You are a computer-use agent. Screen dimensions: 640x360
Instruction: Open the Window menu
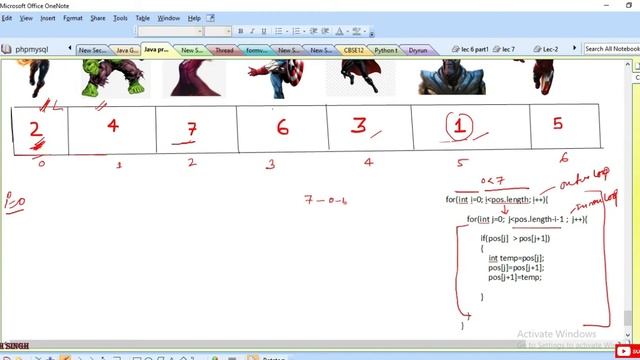tap(169, 18)
